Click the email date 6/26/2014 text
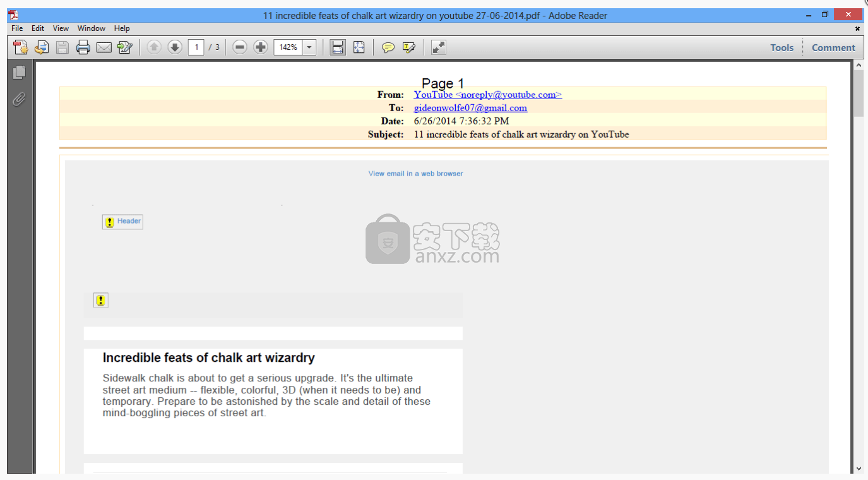Image resolution: width=868 pixels, height=480 pixels. pyautogui.click(x=461, y=121)
